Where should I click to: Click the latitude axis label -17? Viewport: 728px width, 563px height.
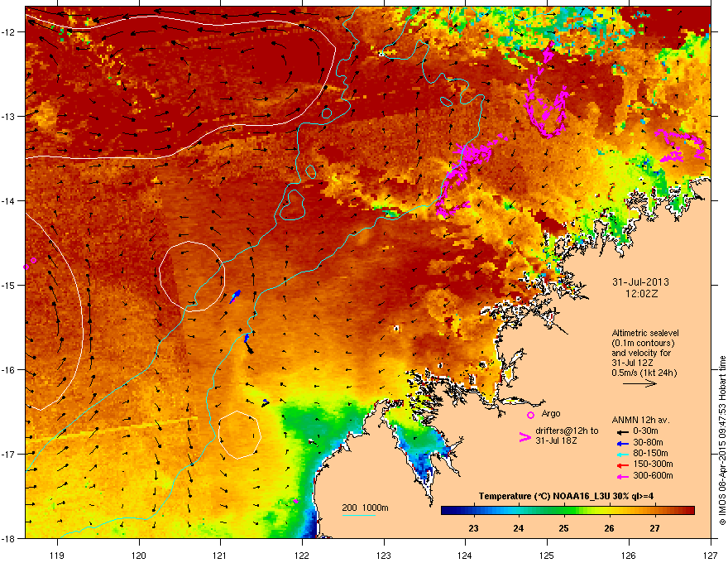(x=8, y=454)
